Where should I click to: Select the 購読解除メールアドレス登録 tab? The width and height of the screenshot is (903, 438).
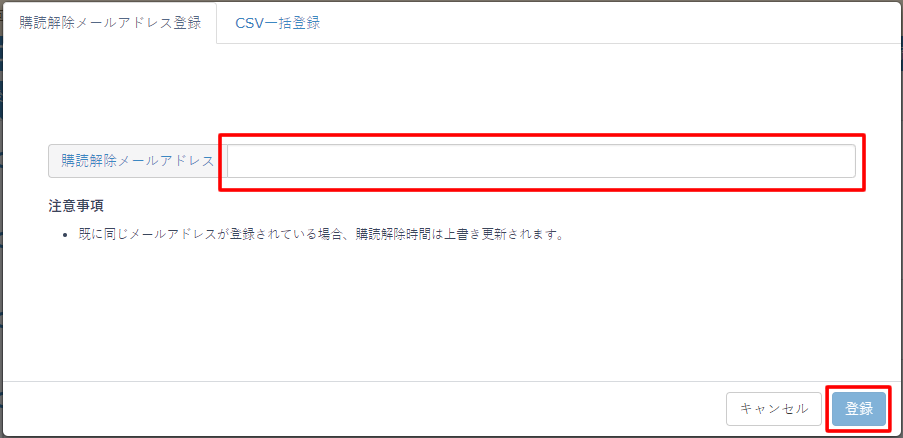[x=109, y=23]
